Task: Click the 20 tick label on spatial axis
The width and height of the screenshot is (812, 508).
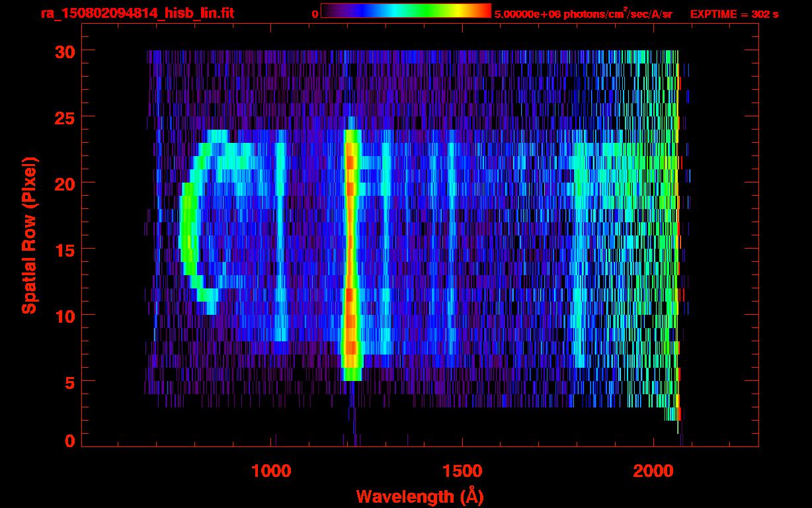Action: coord(64,183)
